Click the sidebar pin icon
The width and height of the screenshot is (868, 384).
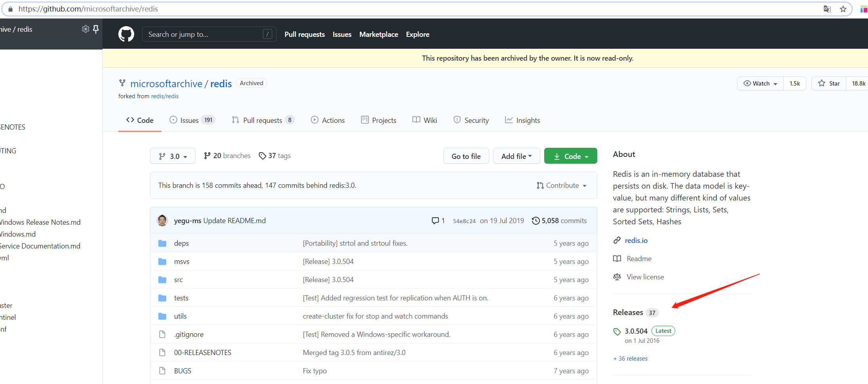pyautogui.click(x=96, y=29)
